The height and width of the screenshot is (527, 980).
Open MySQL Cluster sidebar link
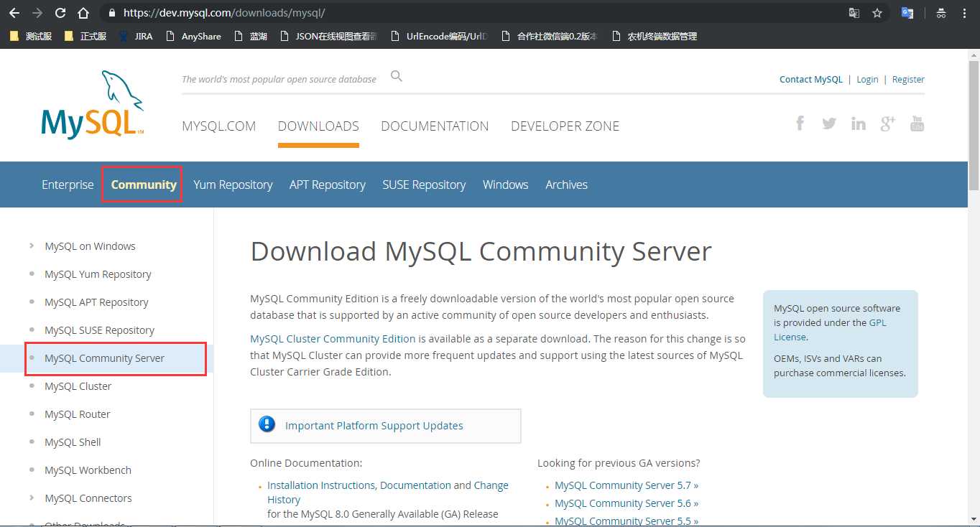[78, 386]
